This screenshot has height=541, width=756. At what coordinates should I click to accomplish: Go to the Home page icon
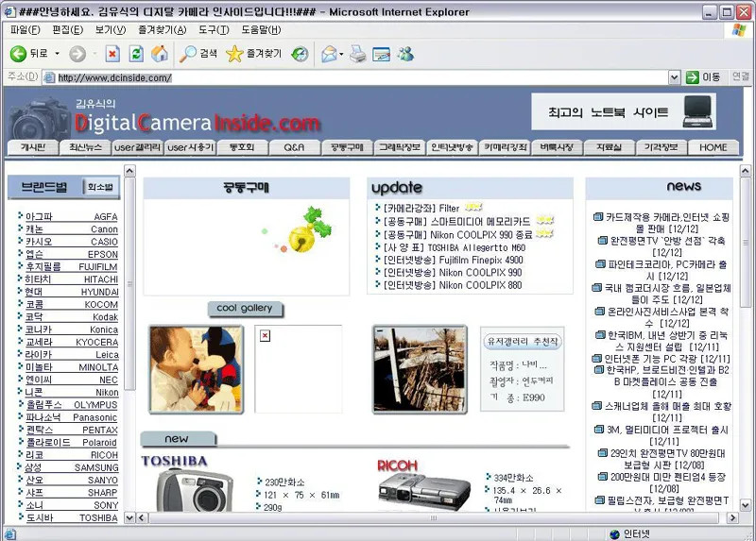tap(160, 54)
